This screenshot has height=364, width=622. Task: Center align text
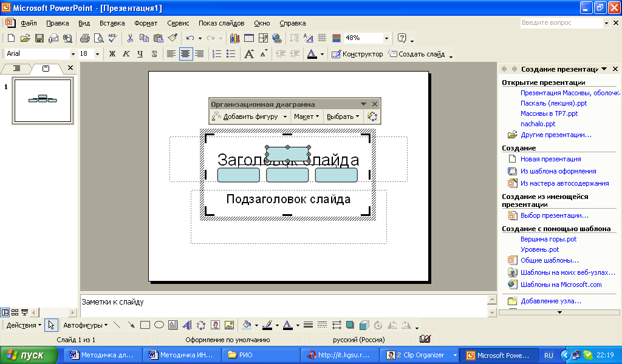pyautogui.click(x=185, y=54)
